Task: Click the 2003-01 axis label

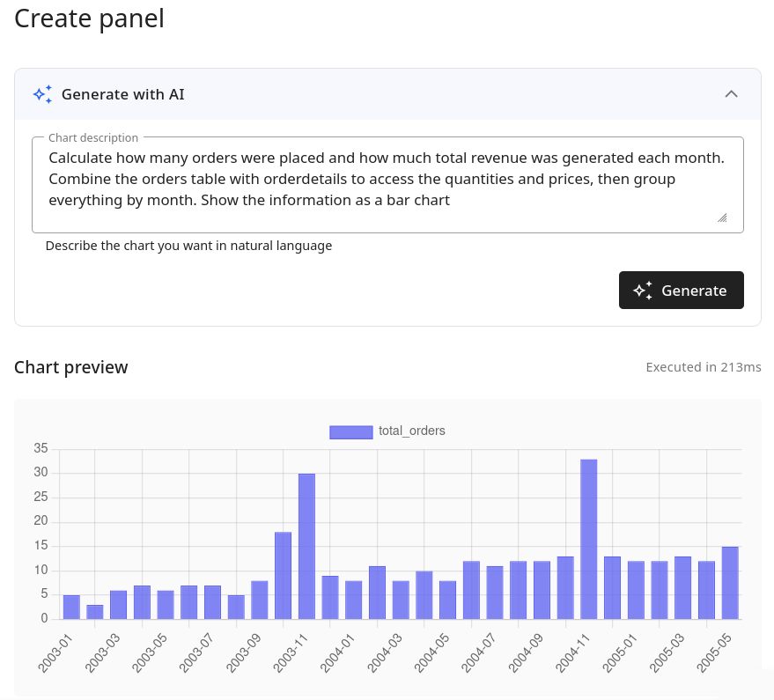Action: pyautogui.click(x=53, y=652)
